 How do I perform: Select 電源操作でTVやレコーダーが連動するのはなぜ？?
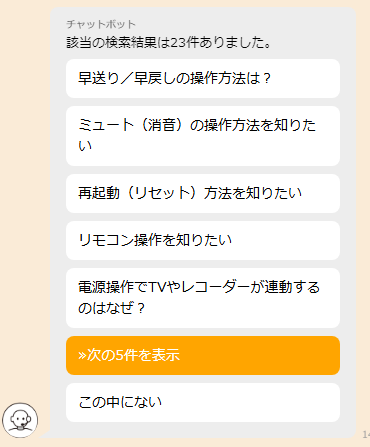(x=203, y=298)
